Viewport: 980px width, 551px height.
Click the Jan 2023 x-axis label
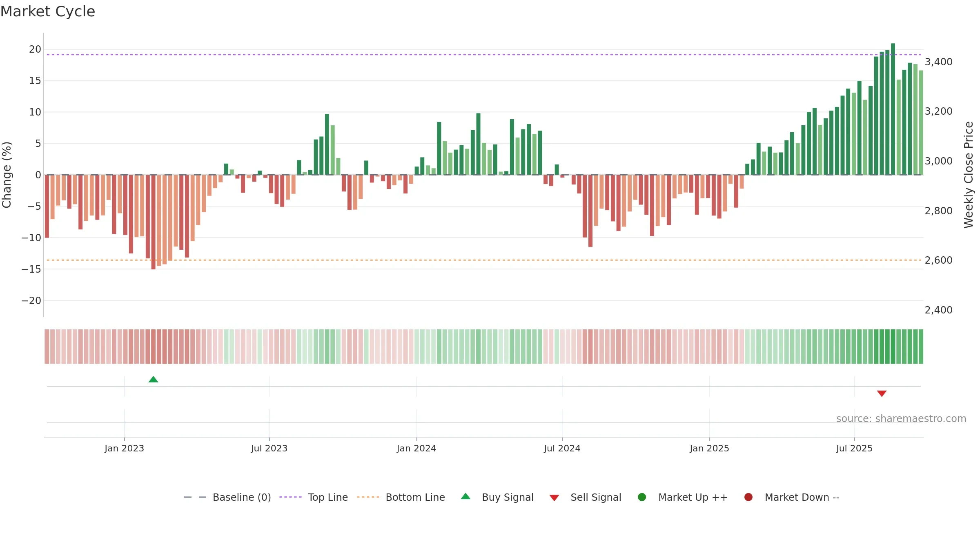click(124, 449)
